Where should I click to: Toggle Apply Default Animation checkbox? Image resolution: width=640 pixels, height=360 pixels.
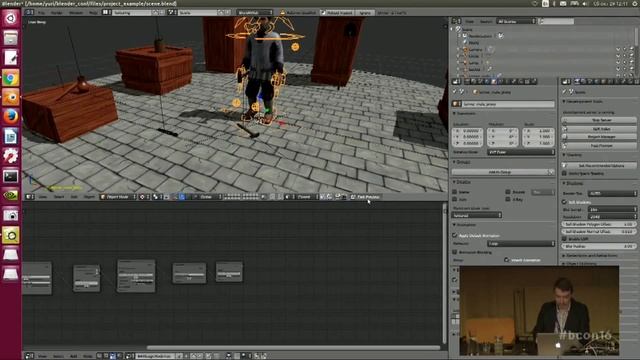455,236
